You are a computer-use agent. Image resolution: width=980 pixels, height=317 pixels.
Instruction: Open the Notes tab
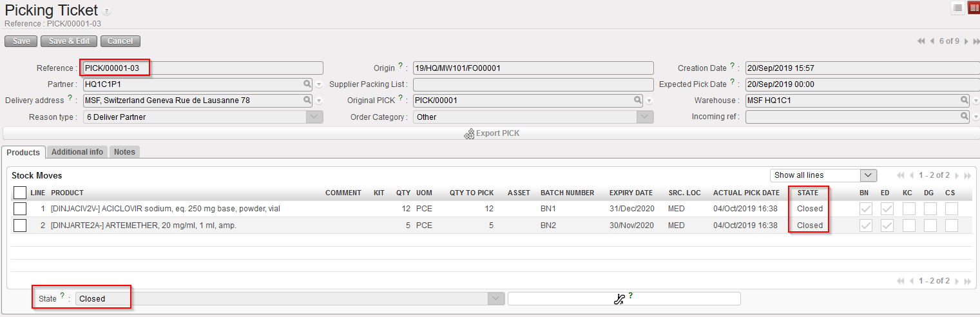coord(124,152)
